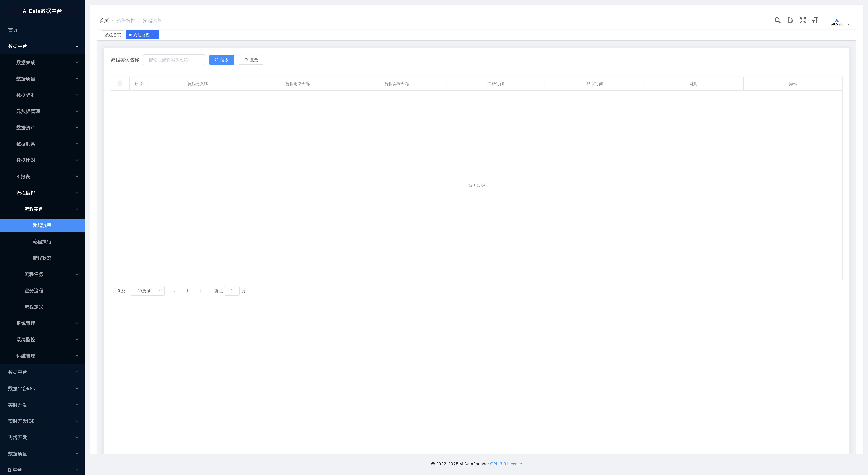Toggle the select-all checkbox in table header
The height and width of the screenshot is (475, 868).
(120, 84)
